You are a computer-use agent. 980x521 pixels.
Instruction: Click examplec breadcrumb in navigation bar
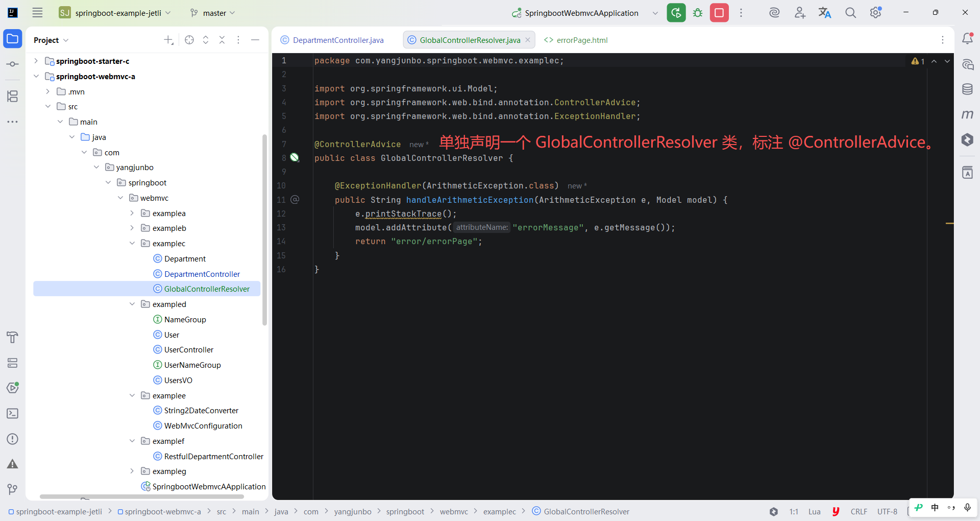tap(499, 511)
